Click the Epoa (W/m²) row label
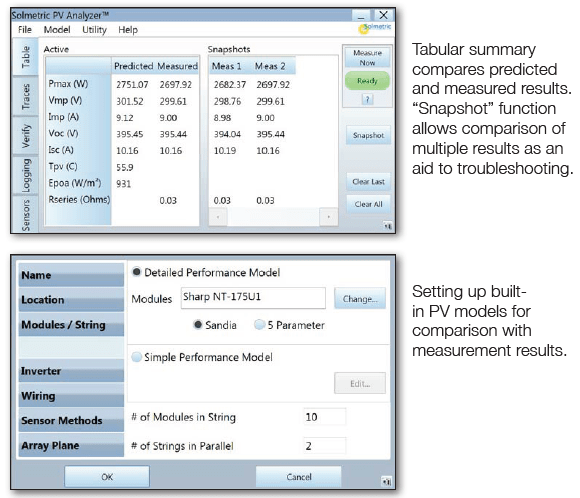The height and width of the screenshot is (498, 580). (x=75, y=183)
